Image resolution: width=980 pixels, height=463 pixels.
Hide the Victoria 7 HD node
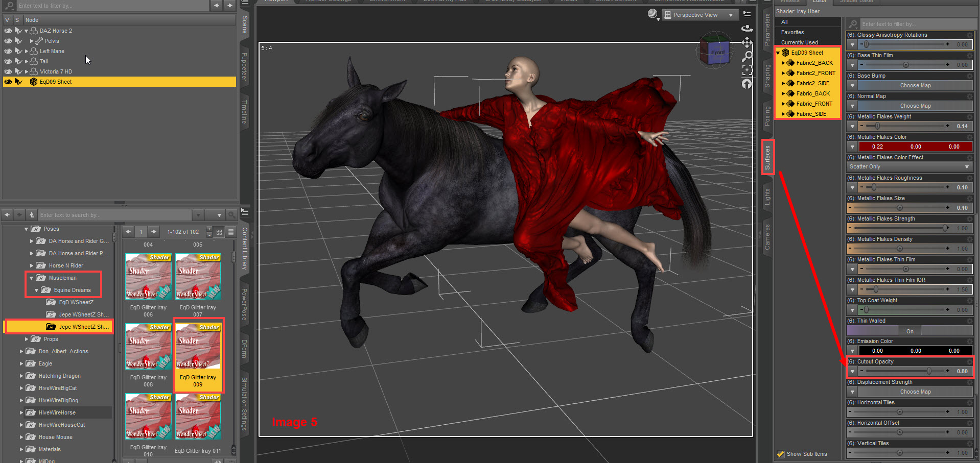(8, 71)
